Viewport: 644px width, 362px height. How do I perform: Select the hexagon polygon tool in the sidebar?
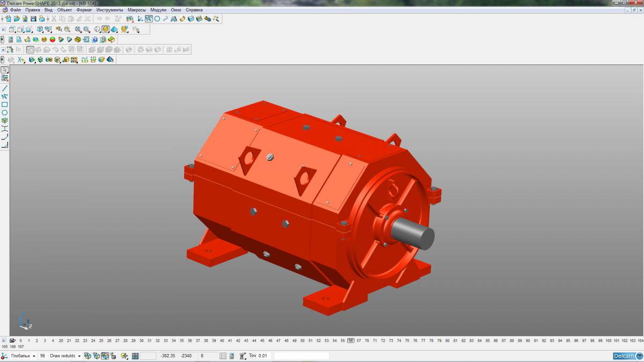point(5,113)
